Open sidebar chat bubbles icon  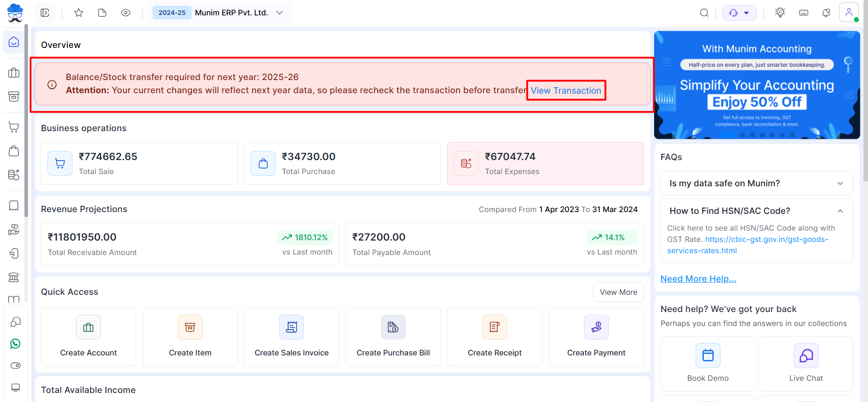(15, 322)
